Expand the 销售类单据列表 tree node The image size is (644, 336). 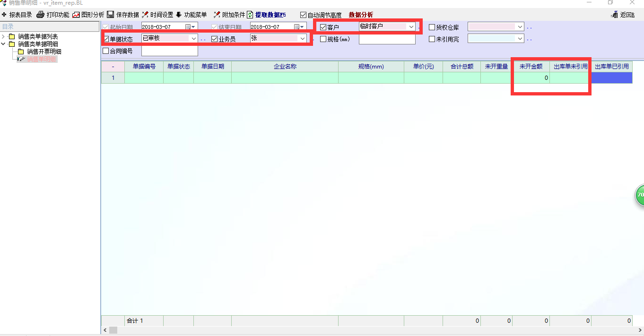pos(4,36)
